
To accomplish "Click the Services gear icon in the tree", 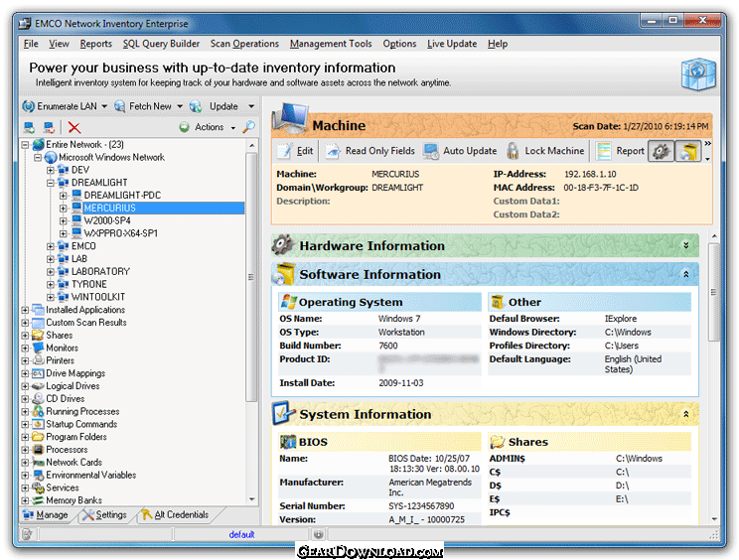I will pos(38,488).
